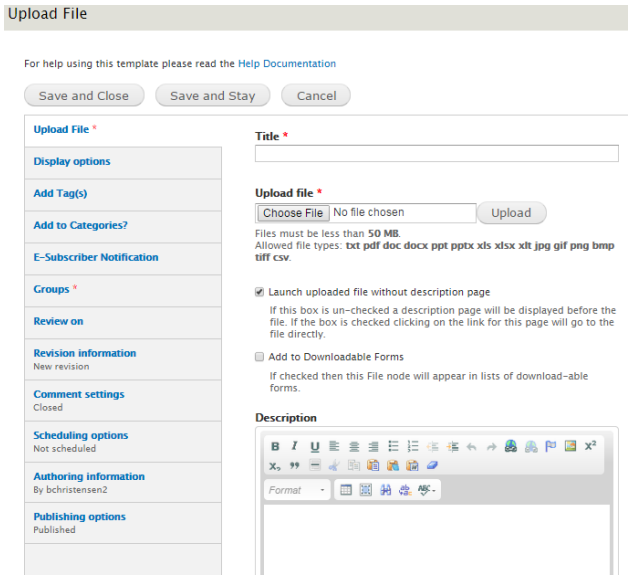Click the Cut scissors icon
This screenshot has width=631, height=585.
click(334, 466)
